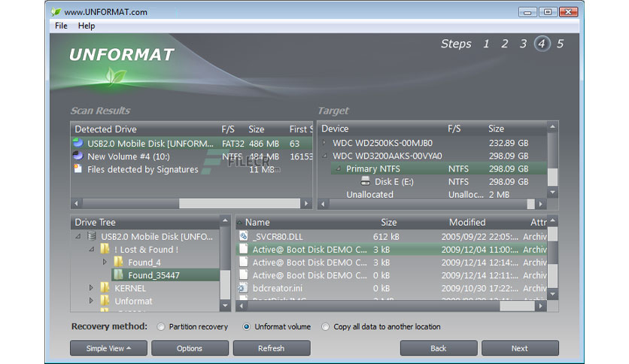The width and height of the screenshot is (629, 364).
Task: Collapse the WDC WD3200AAKS-00VYA0 device
Action: [x=324, y=156]
